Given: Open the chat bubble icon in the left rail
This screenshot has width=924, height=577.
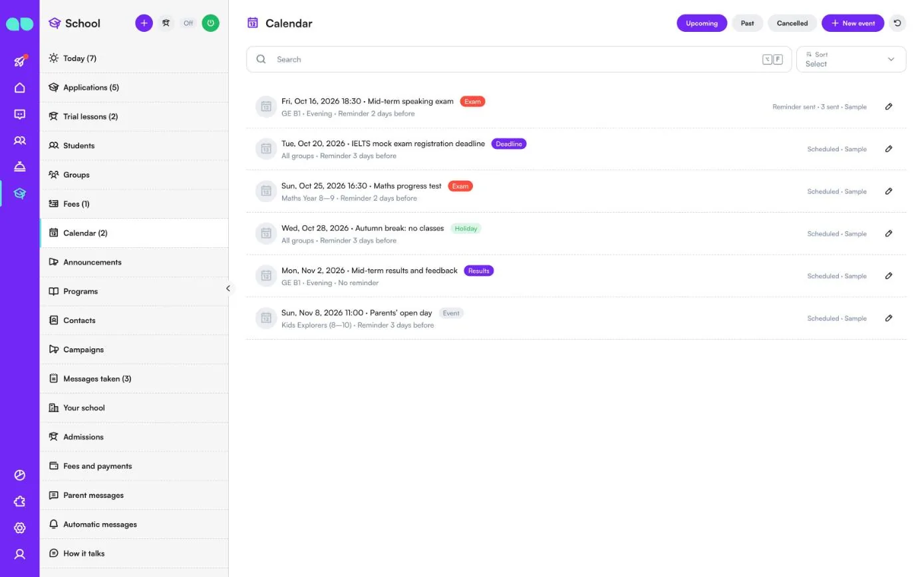Looking at the screenshot, I should click(x=20, y=114).
